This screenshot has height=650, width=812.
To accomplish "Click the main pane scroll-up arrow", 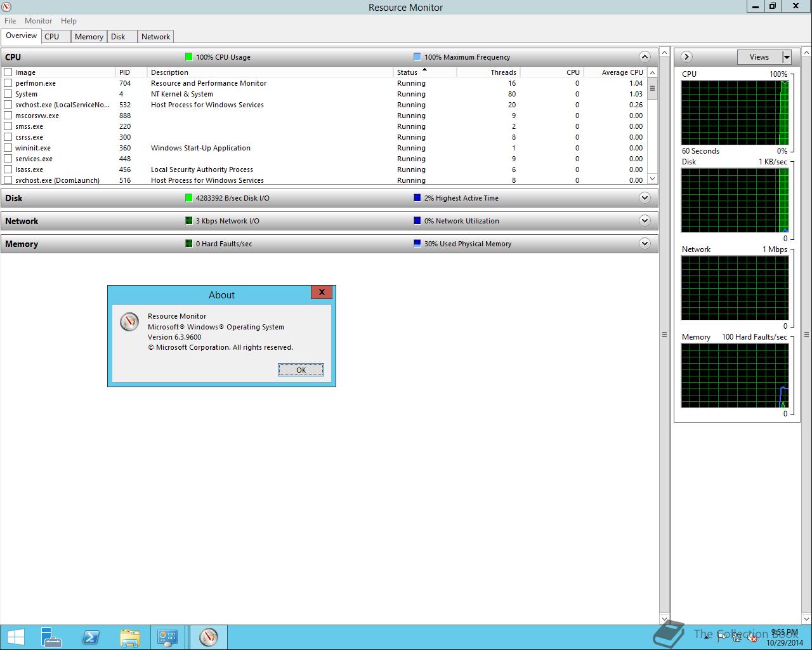I will point(664,52).
